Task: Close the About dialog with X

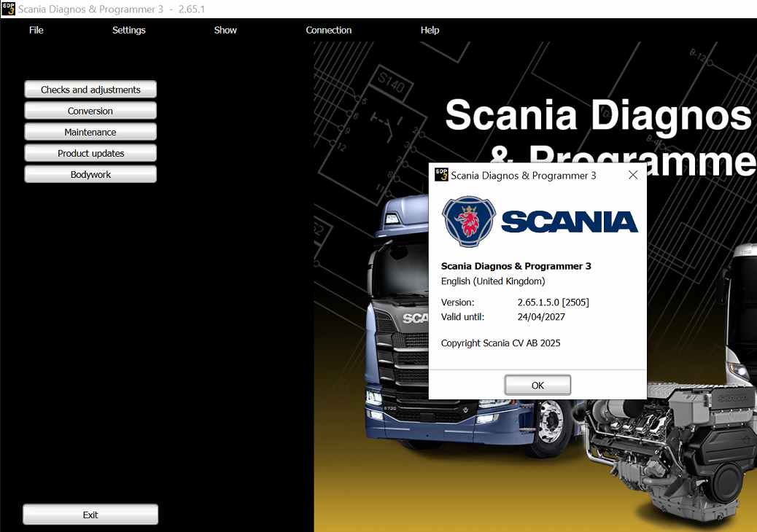Action: [633, 175]
